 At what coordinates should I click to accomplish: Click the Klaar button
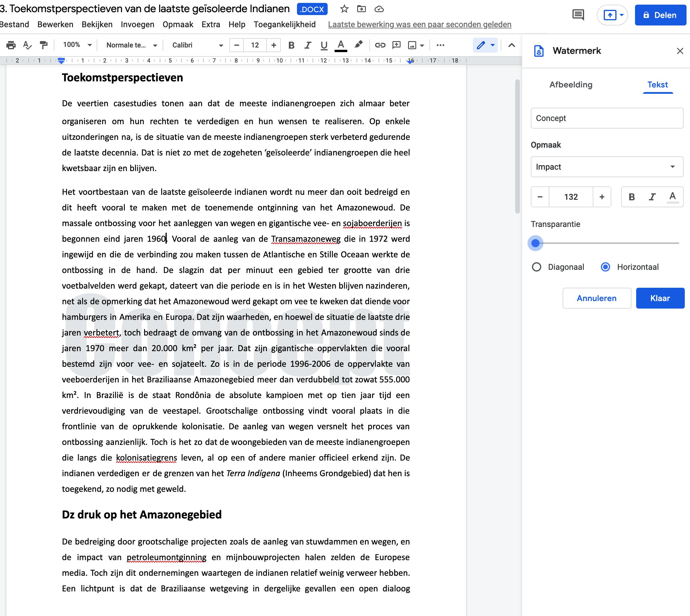tap(660, 298)
